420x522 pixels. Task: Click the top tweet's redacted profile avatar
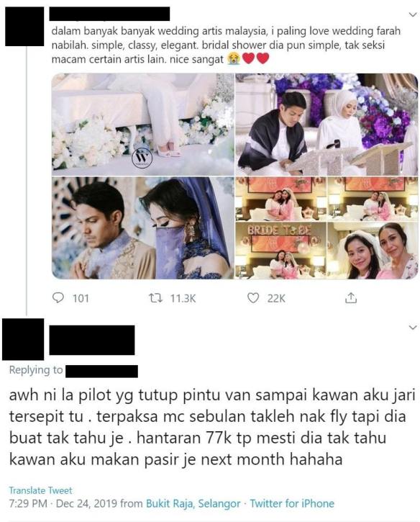(x=24, y=27)
